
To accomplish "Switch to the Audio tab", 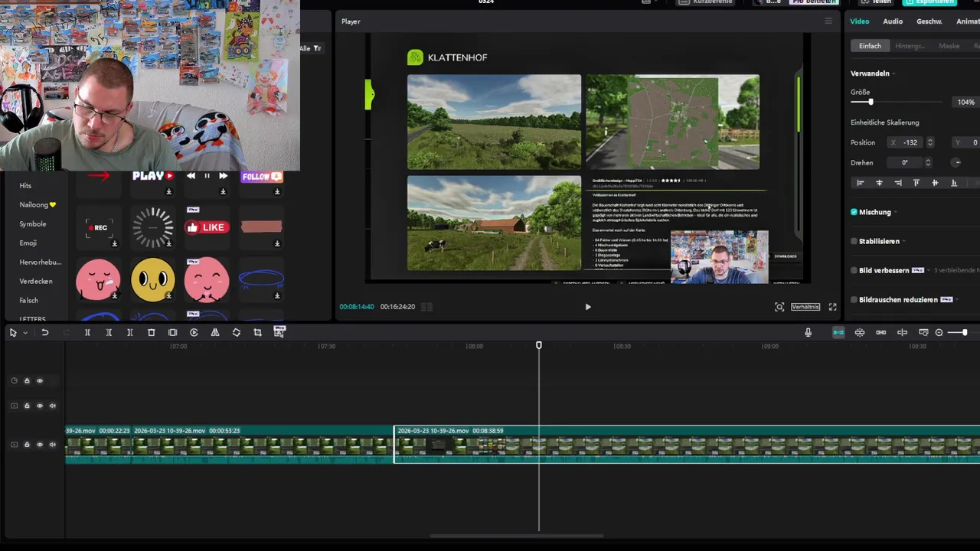I will pos(893,21).
